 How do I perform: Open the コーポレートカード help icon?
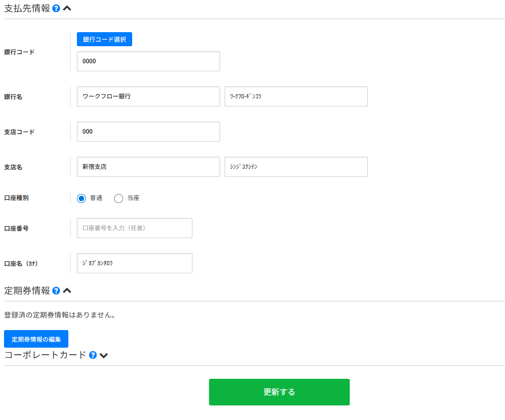[92, 355]
